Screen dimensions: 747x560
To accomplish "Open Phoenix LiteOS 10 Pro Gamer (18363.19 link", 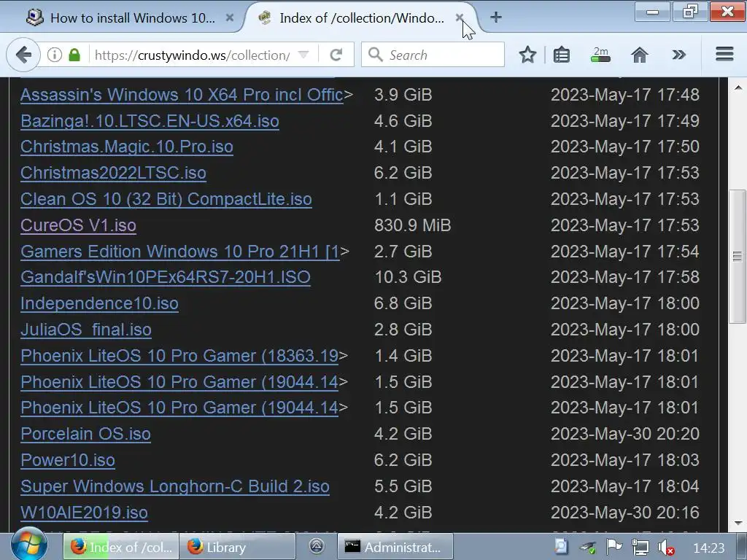I will point(179,356).
